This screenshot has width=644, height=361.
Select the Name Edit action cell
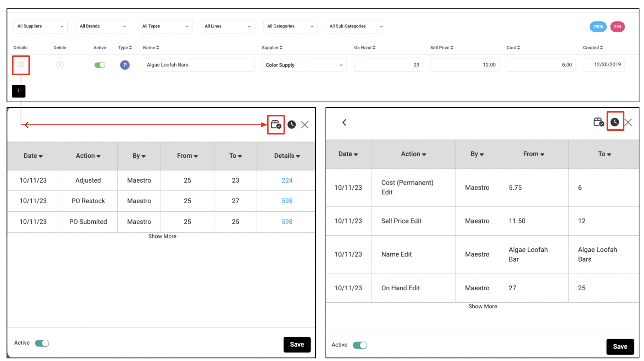413,254
